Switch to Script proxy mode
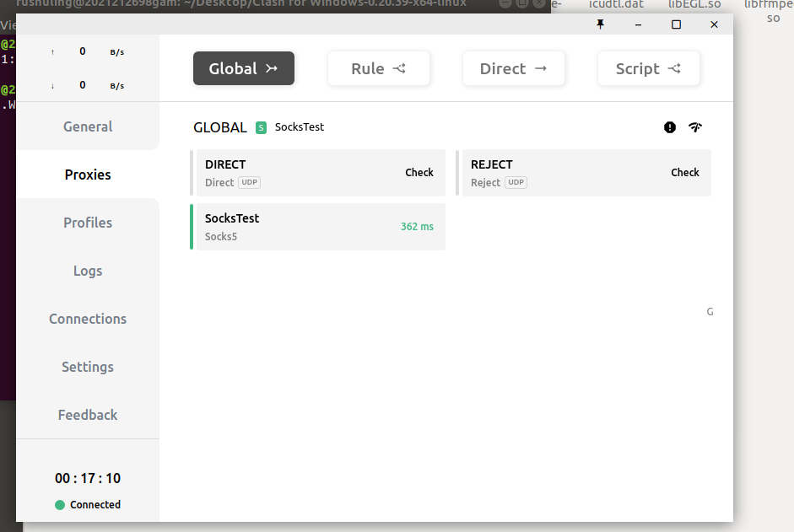The height and width of the screenshot is (532, 794). 648,68
